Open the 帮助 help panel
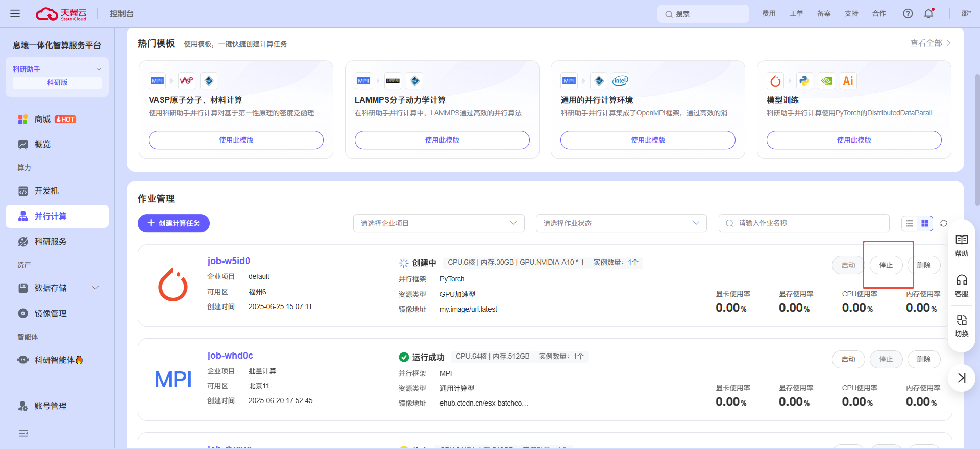The image size is (980, 449). pyautogui.click(x=962, y=245)
